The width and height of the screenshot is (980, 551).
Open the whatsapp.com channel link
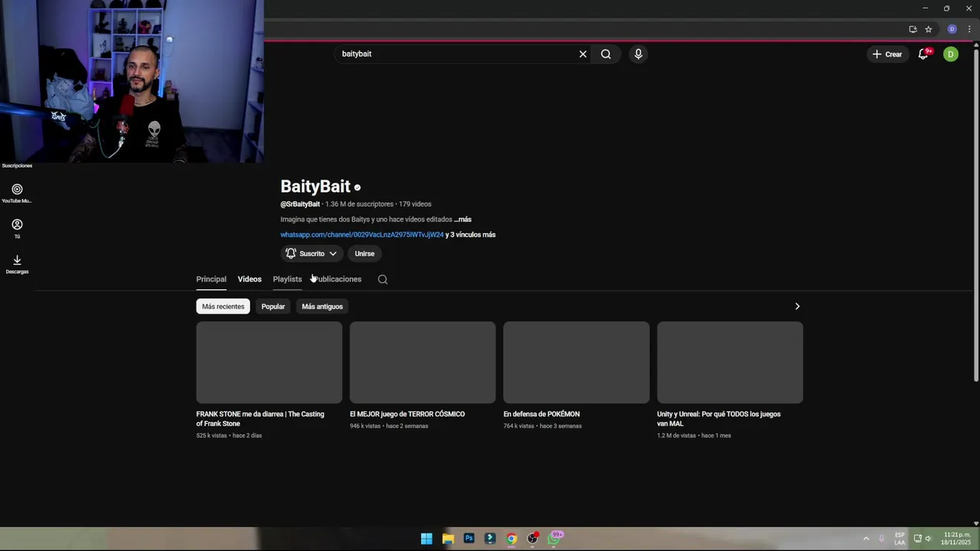click(x=362, y=235)
